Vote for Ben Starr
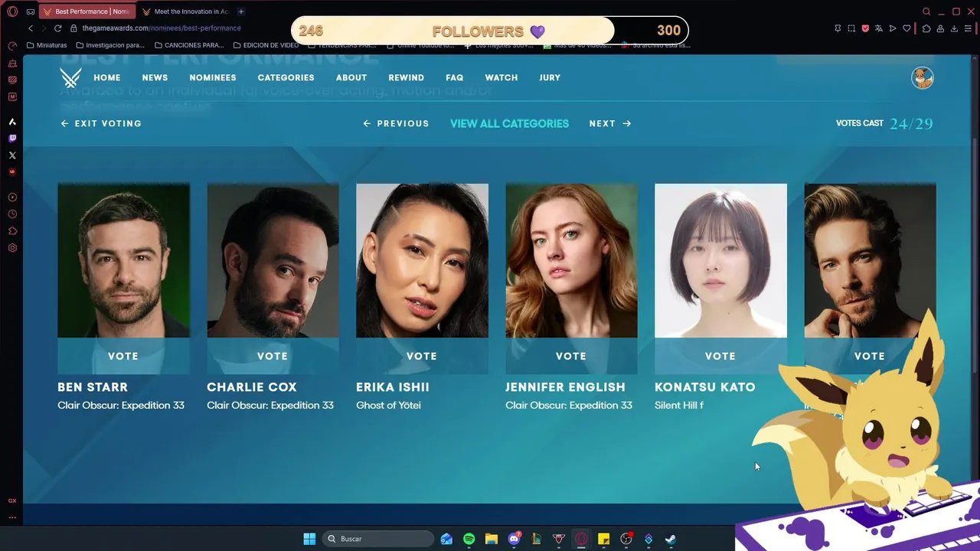 (x=123, y=356)
